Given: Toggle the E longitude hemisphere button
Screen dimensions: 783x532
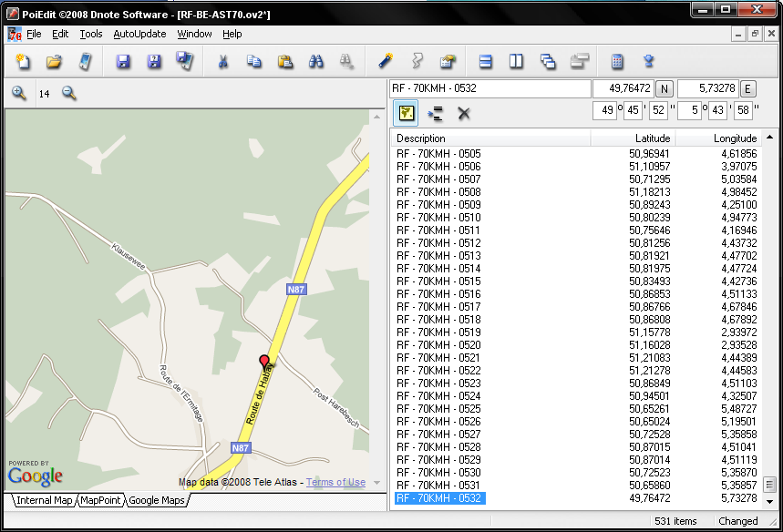Looking at the screenshot, I should pyautogui.click(x=747, y=88).
